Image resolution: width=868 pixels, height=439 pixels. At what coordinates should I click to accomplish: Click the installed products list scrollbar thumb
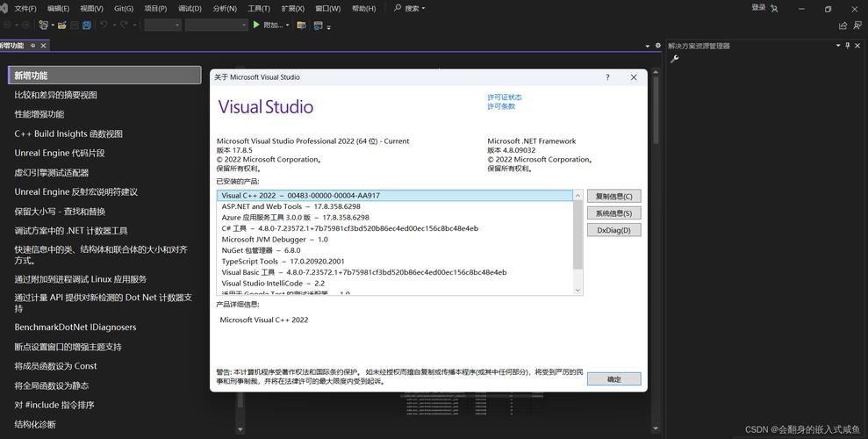point(577,235)
